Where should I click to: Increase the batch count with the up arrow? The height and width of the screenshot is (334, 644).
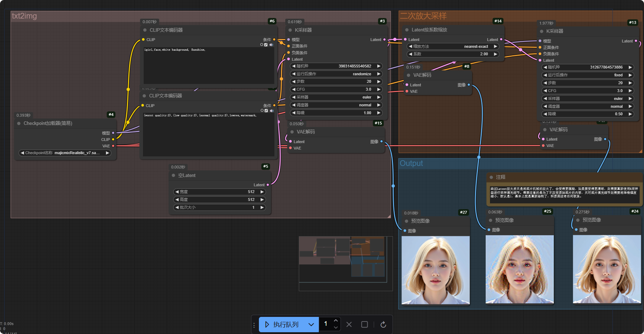click(336, 321)
